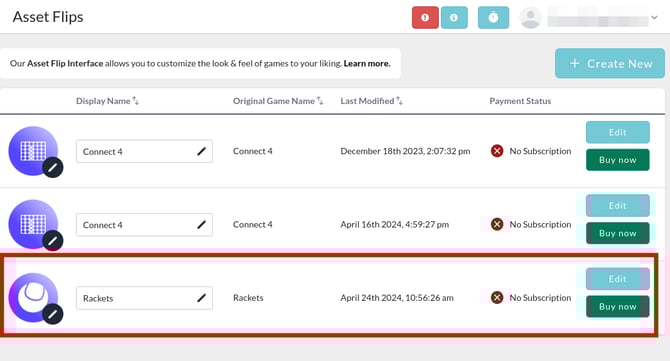Click the stopwatch timer icon button
The image size is (670, 361).
point(493,18)
